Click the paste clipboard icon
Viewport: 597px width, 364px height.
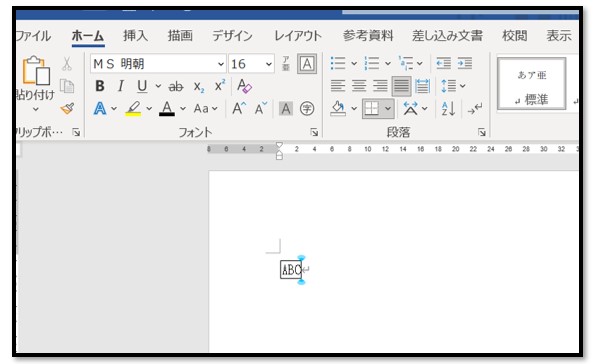tap(36, 70)
